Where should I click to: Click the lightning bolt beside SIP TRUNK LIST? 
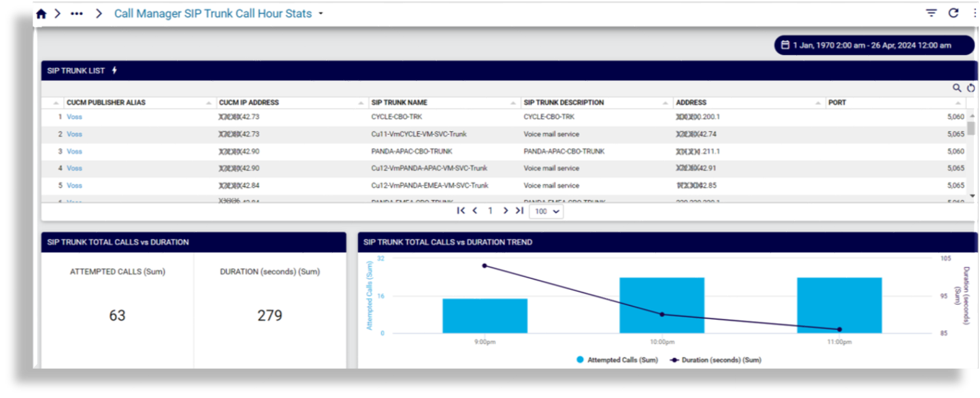click(x=114, y=70)
